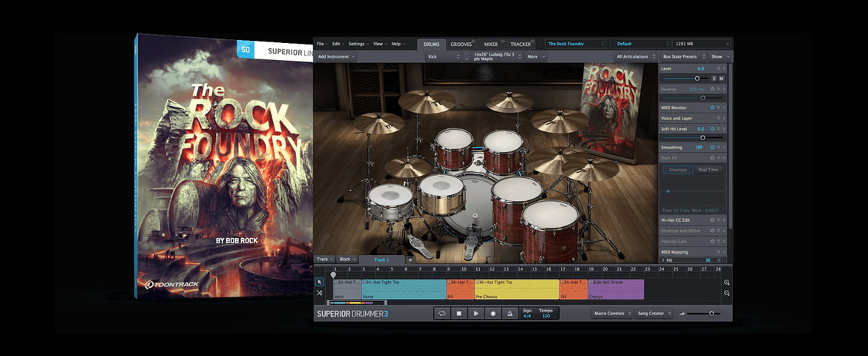Image resolution: width=868 pixels, height=356 pixels.
Task: Add a new track with plus icon
Action: coord(410,260)
